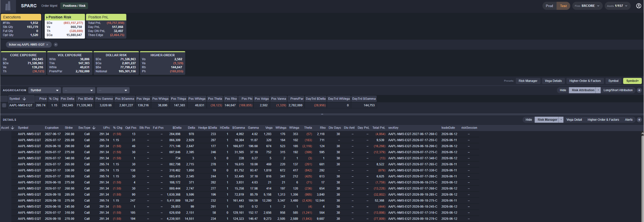
Task: Click the Total PnL column header
Action: (x=379, y=128)
